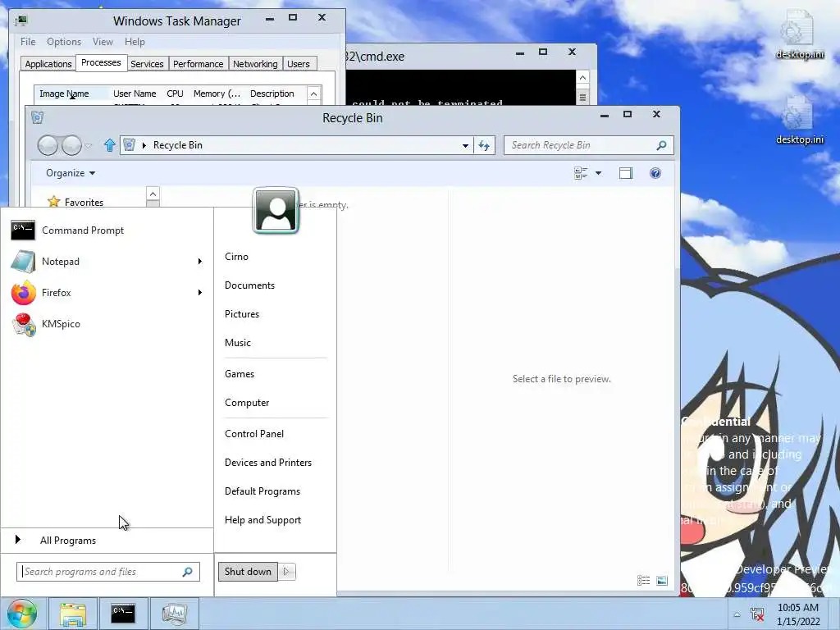Switch to the Performance tab
The image size is (840, 630).
coord(198,64)
